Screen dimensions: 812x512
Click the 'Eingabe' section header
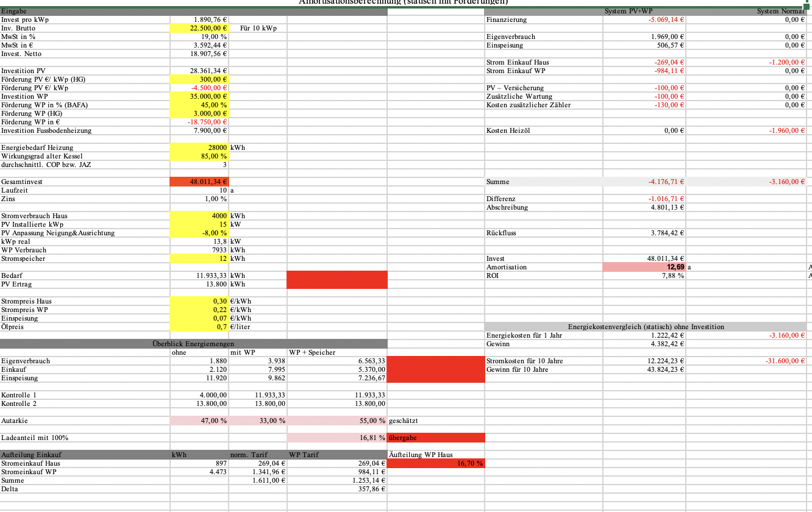click(x=194, y=11)
